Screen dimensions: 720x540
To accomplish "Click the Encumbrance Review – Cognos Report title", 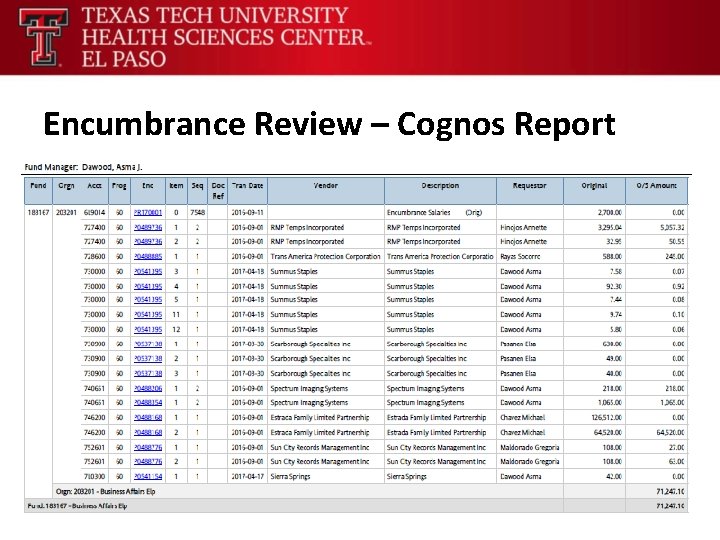I will tap(329, 124).
